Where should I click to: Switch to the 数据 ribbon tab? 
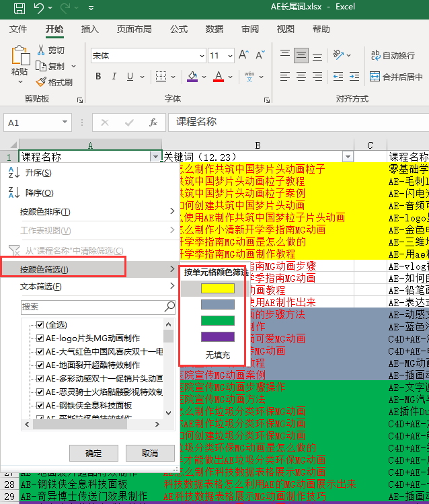(214, 29)
